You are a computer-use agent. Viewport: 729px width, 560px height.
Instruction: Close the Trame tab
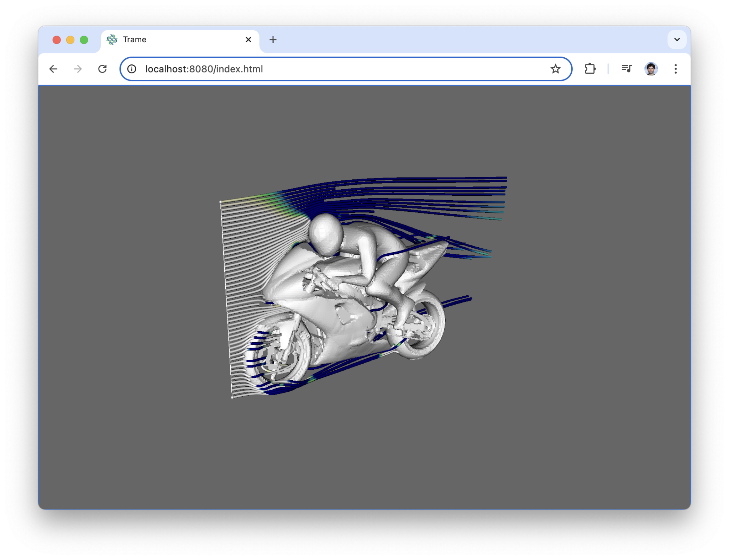pos(248,39)
